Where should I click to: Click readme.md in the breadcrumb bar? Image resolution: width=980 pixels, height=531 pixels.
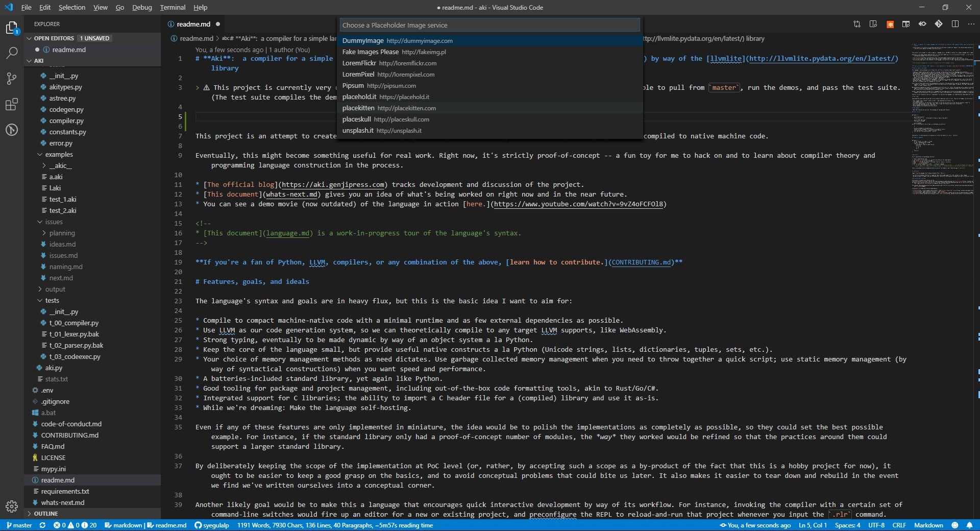(x=197, y=39)
